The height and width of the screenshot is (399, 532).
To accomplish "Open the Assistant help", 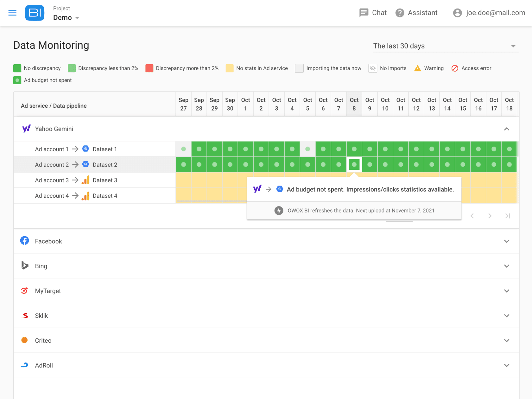I will (x=416, y=13).
